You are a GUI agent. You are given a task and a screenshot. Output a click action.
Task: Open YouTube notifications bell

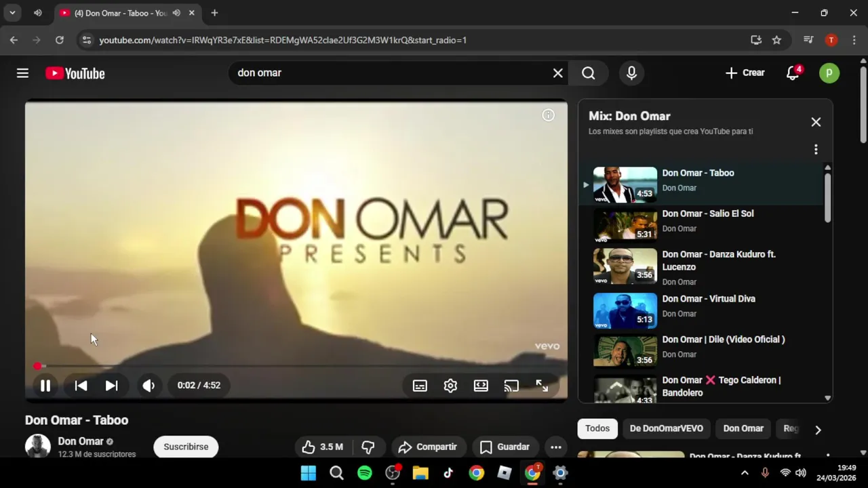(793, 73)
